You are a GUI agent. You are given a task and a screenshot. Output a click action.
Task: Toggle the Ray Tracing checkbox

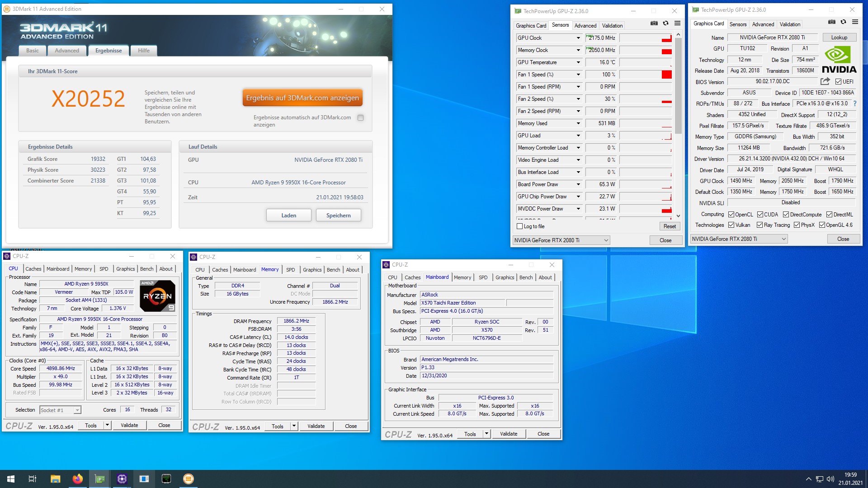point(760,225)
